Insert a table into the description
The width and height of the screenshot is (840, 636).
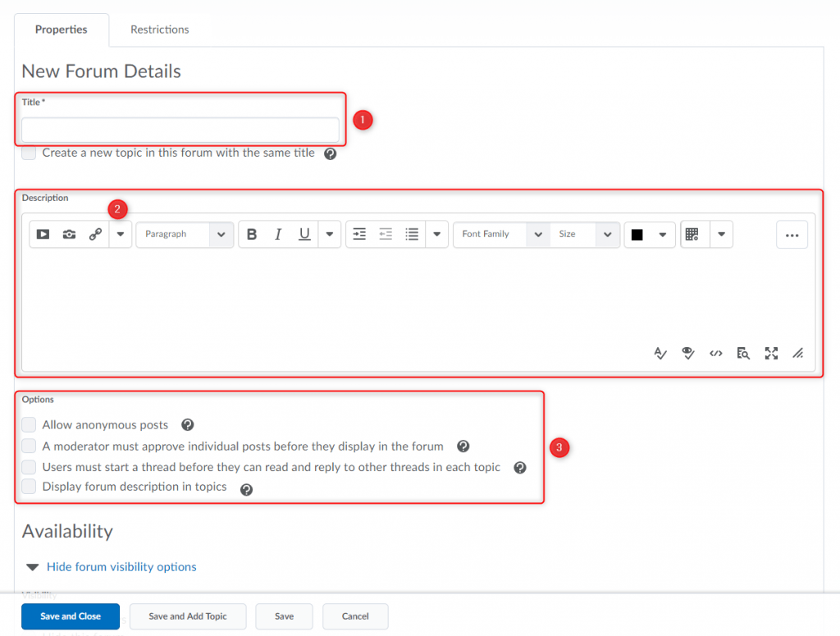pyautogui.click(x=691, y=234)
